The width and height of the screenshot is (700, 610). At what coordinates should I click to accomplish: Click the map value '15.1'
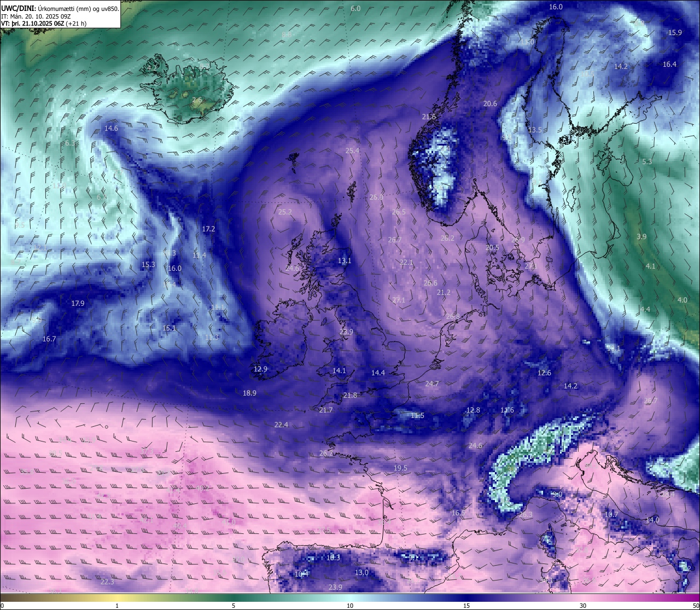click(169, 328)
